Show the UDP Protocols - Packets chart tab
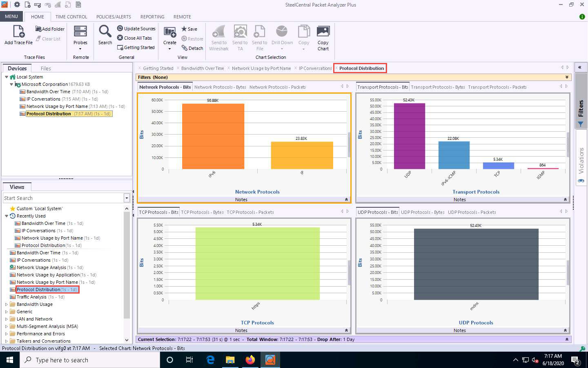 (472, 212)
